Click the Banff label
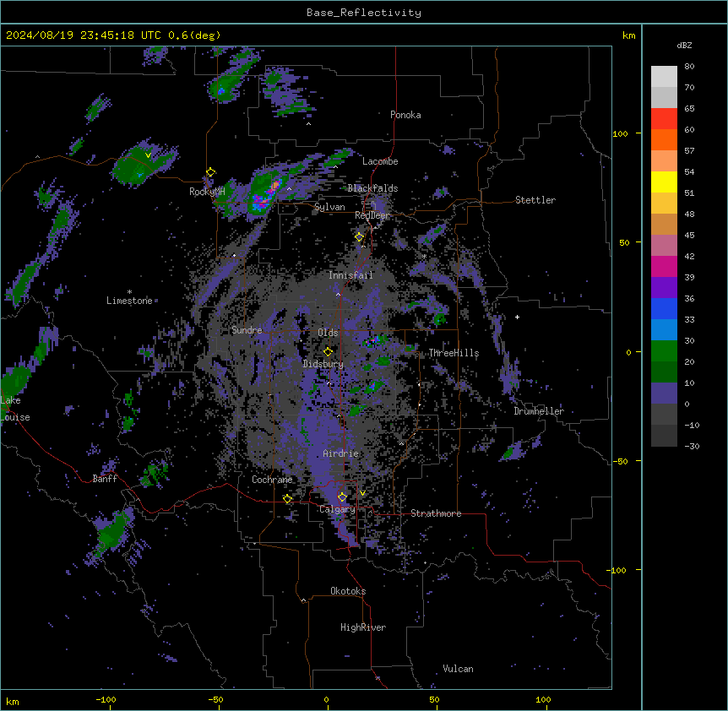The width and height of the screenshot is (728, 711). pos(105,479)
